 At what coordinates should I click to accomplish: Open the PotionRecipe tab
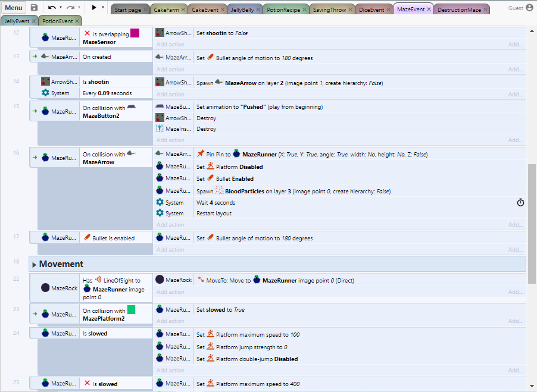[283, 10]
